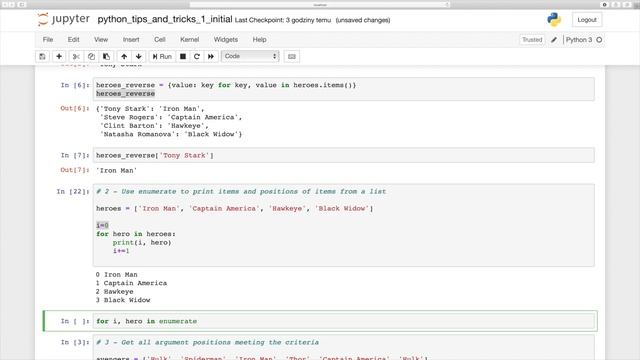Cut selected cells with the scissors icon
Screen dimensions: 640x360
pos(76,56)
